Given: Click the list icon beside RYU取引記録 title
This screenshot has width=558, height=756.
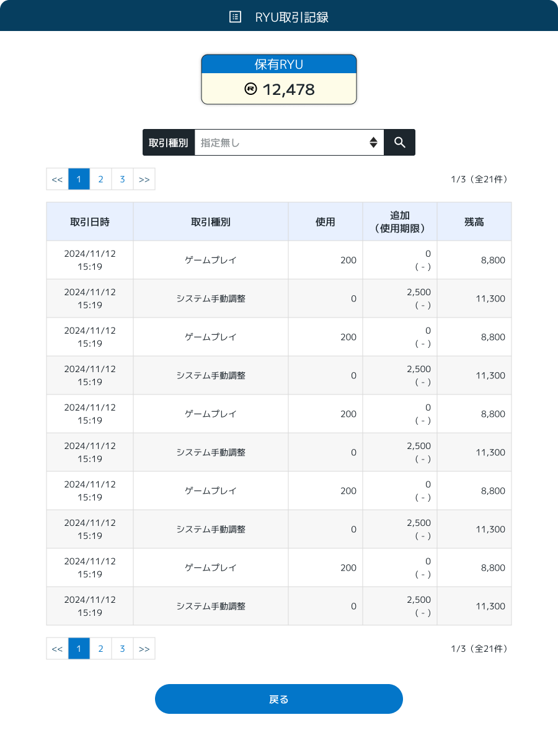Looking at the screenshot, I should (235, 17).
